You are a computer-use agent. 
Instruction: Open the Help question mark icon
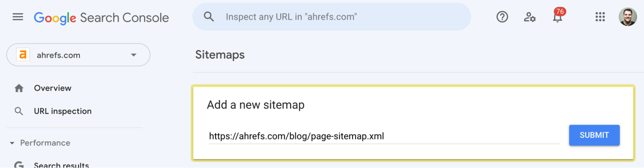tap(502, 17)
